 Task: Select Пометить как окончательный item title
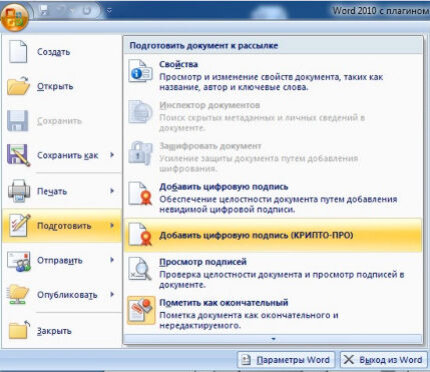224,303
